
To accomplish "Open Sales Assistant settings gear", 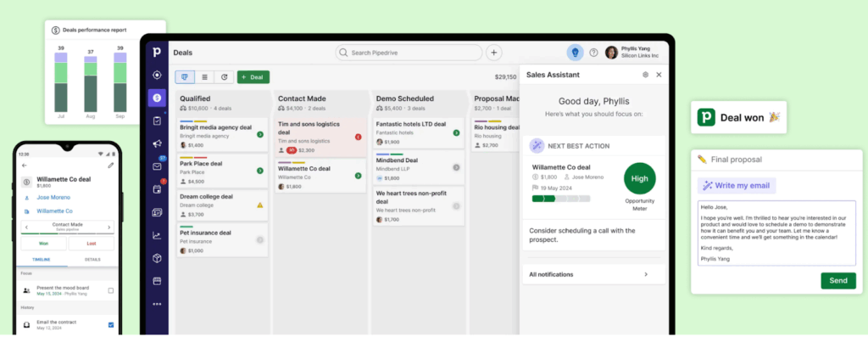I will pyautogui.click(x=645, y=75).
